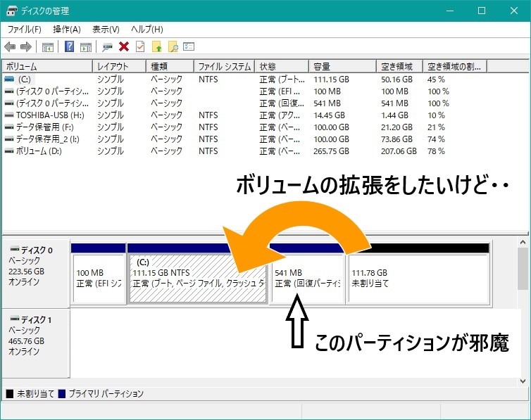Click the black 未割り当て legend swatch
The height and width of the screenshot is (420, 531).
[10, 394]
